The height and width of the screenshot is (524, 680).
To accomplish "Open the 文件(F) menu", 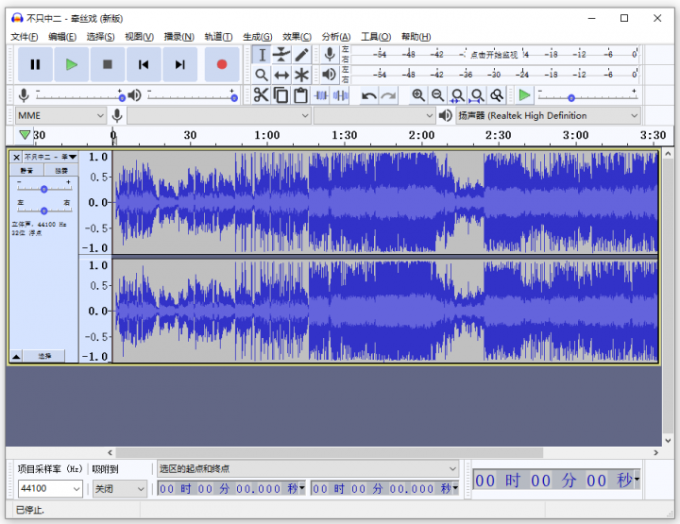I will click(x=24, y=37).
